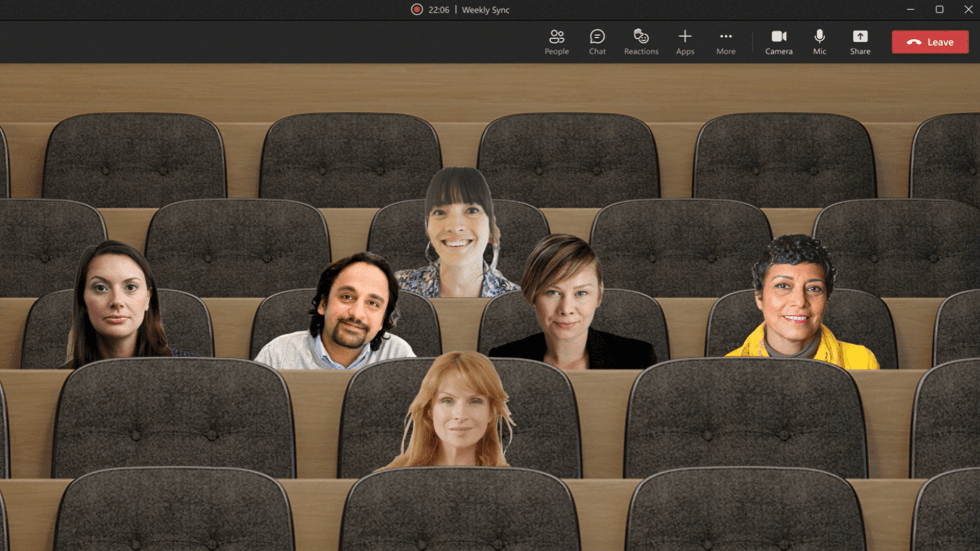The width and height of the screenshot is (980, 551).
Task: Click the Weekly Sync meeting title
Action: coord(485,10)
